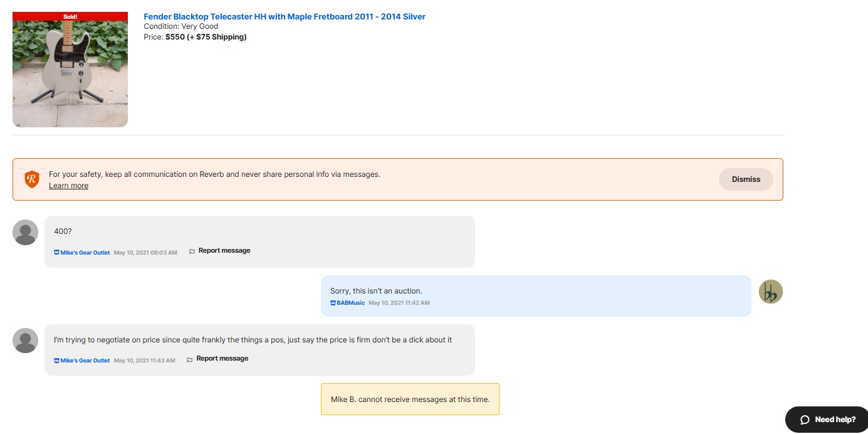
Task: Open Mike's Gear Outlet link under negotiate message
Action: [85, 361]
